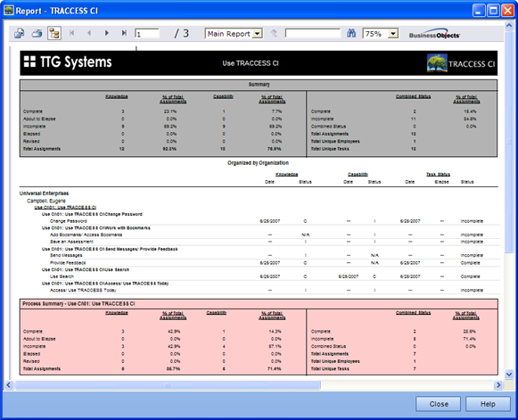Click the horizontal scrollbar left arrow
Viewport: 518px width, 420px height.
click(9, 384)
